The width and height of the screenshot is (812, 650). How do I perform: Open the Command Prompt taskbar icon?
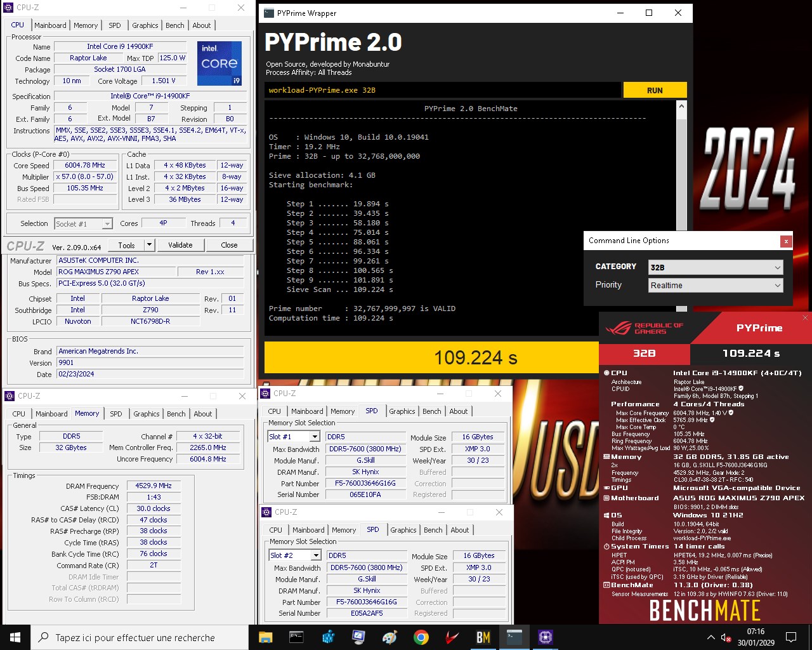(x=296, y=637)
